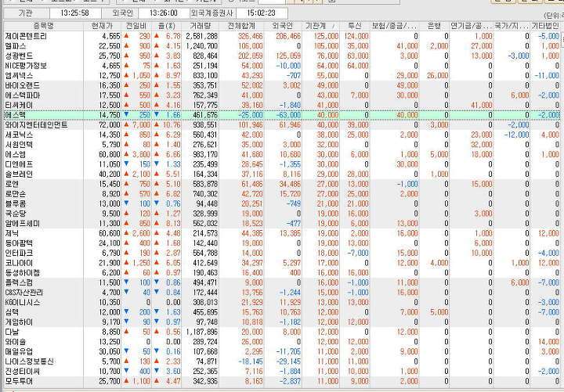Select the 와이솔 stock row
The image size is (564, 392).
click(282, 342)
